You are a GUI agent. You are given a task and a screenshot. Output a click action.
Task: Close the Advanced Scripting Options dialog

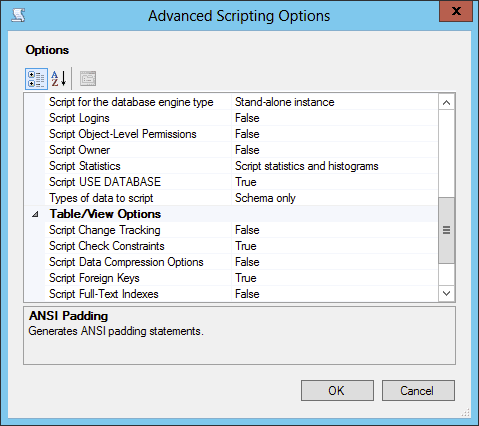[455, 12]
